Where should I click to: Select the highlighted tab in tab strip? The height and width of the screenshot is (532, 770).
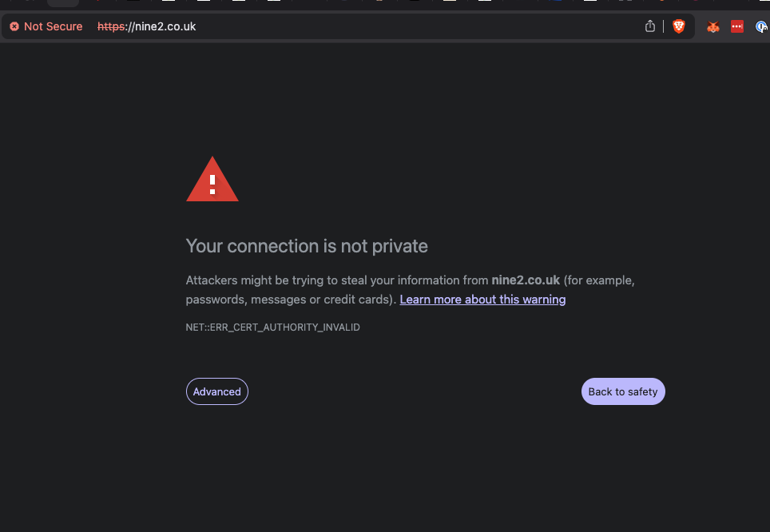point(63,2)
